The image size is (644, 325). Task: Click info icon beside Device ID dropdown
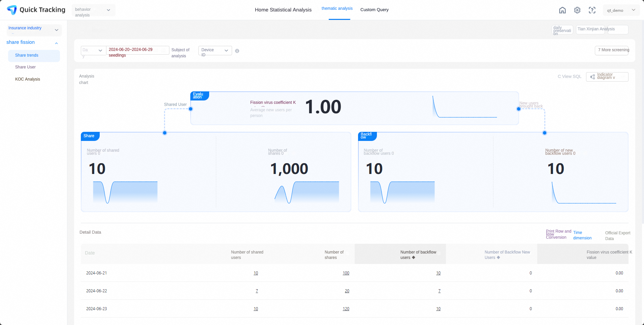click(237, 51)
